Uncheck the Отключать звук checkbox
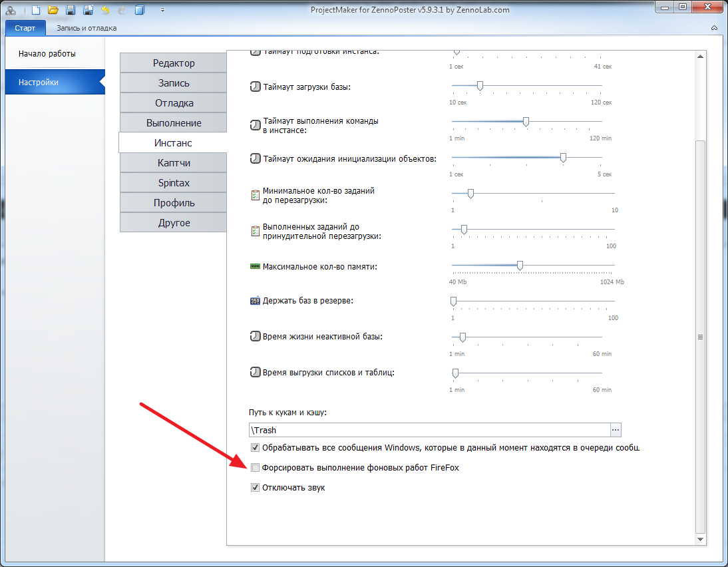Image resolution: width=728 pixels, height=567 pixels. (x=255, y=488)
